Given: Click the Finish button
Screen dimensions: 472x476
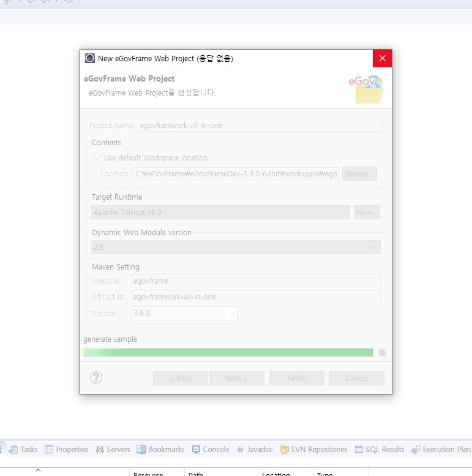Looking at the screenshot, I should [297, 378].
